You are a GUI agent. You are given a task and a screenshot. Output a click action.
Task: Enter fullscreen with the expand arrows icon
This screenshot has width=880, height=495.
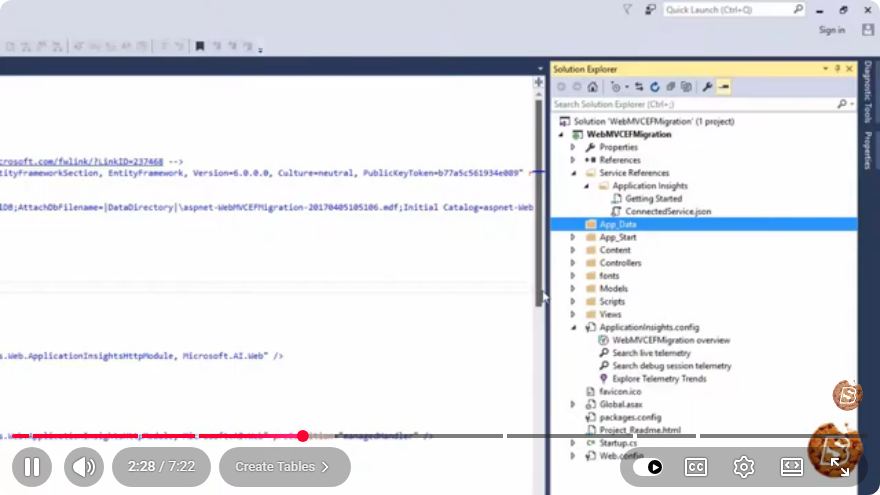coord(840,467)
